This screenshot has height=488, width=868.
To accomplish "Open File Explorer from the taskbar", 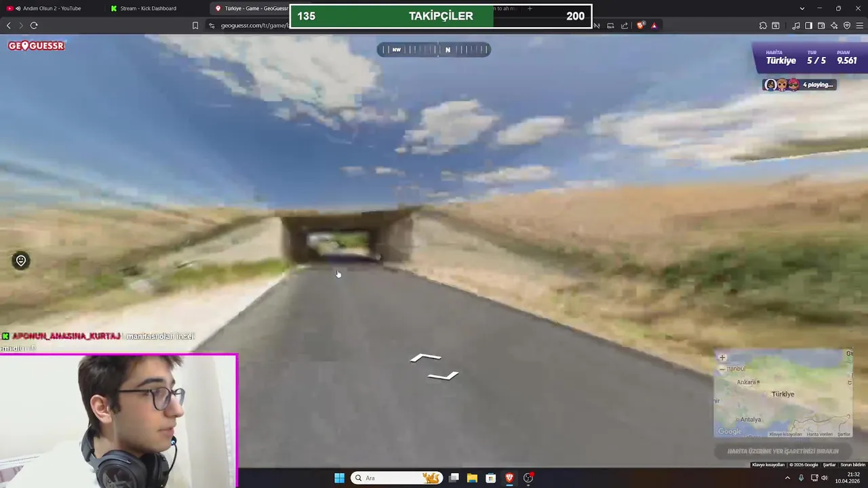I will [472, 478].
